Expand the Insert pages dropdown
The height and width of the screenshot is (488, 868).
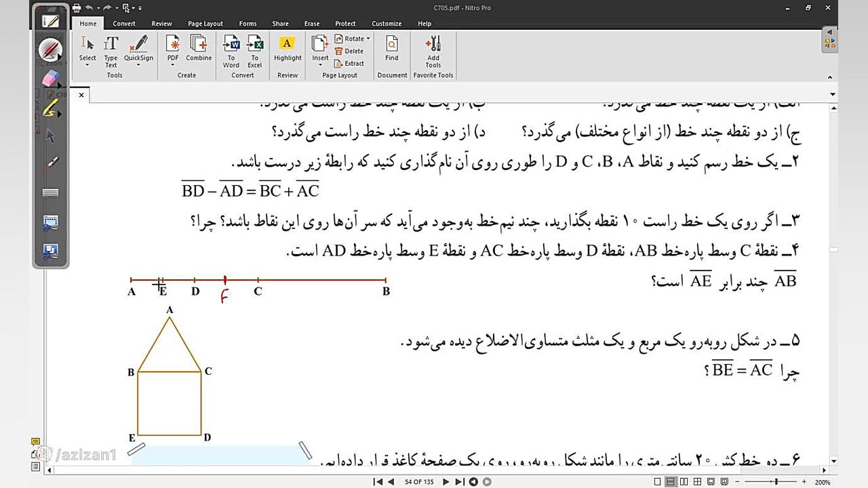320,65
